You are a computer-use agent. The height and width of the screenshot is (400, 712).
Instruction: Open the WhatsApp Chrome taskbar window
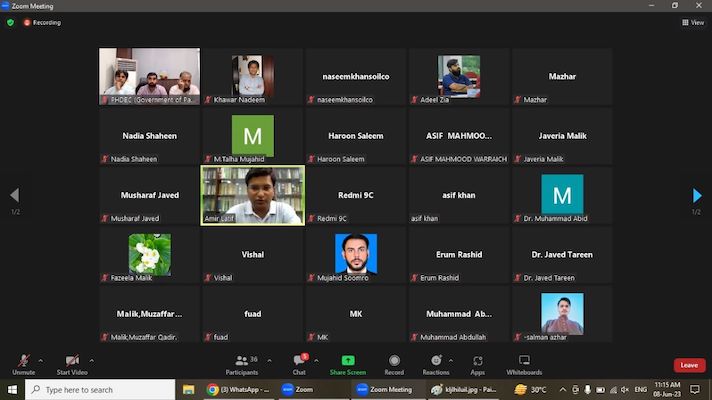click(x=240, y=390)
